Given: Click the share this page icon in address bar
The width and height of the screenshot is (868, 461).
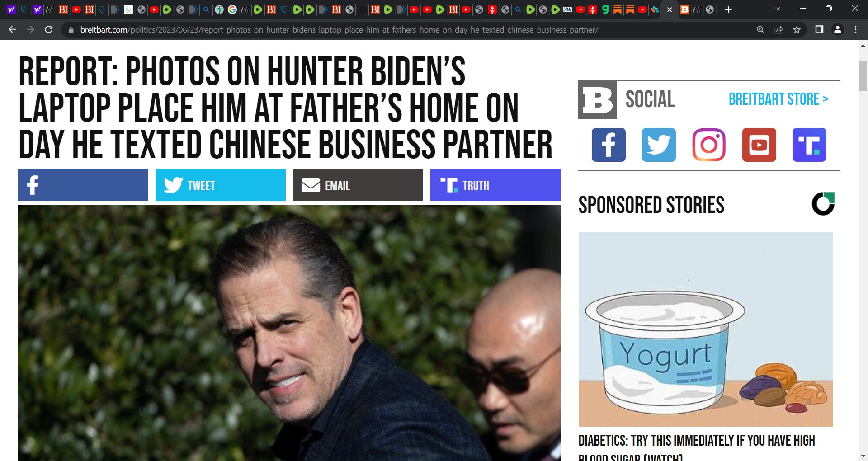Looking at the screenshot, I should (778, 30).
